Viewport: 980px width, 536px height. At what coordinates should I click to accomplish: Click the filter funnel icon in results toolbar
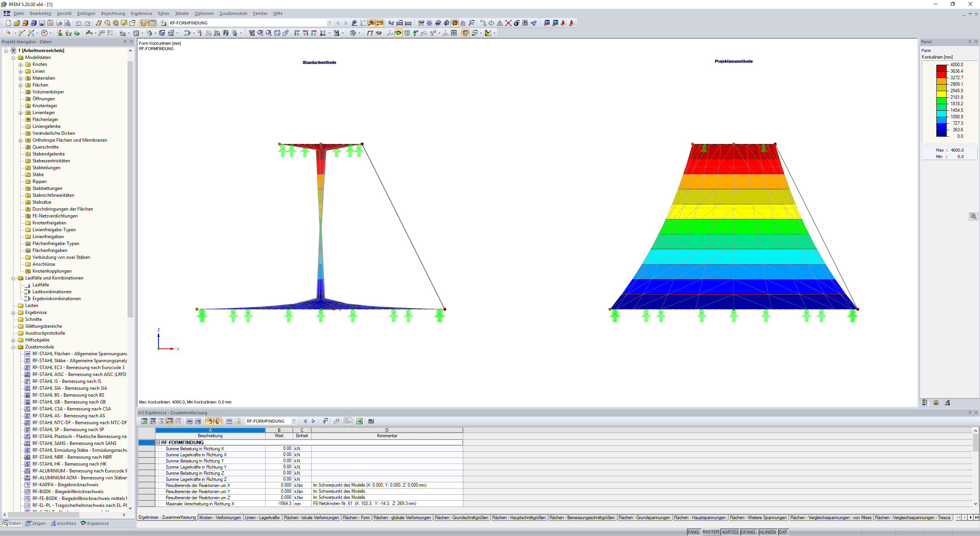click(x=325, y=421)
